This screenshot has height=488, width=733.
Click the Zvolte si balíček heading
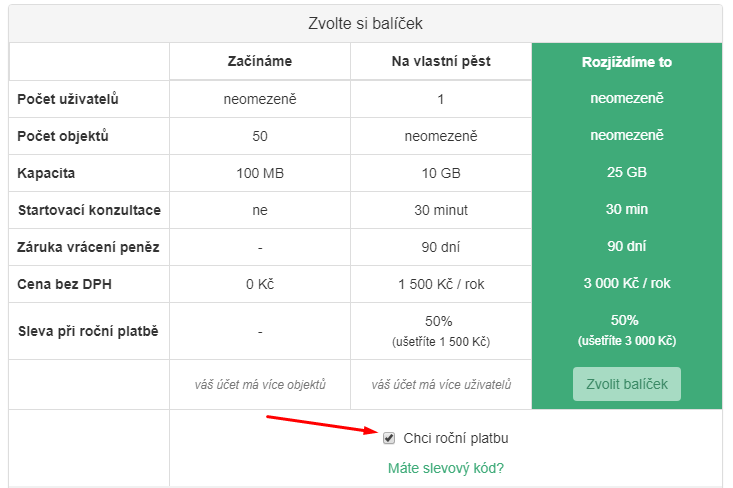coord(366,23)
